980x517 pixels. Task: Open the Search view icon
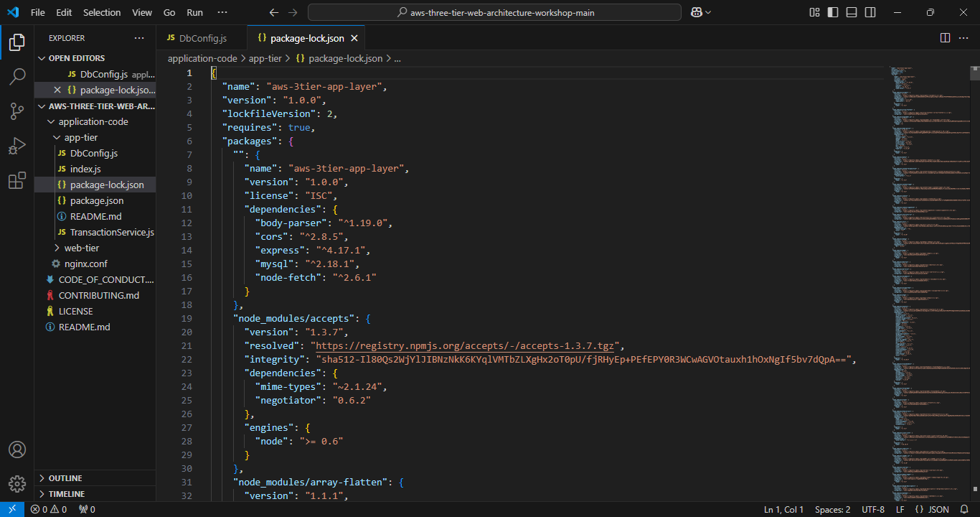tap(17, 76)
